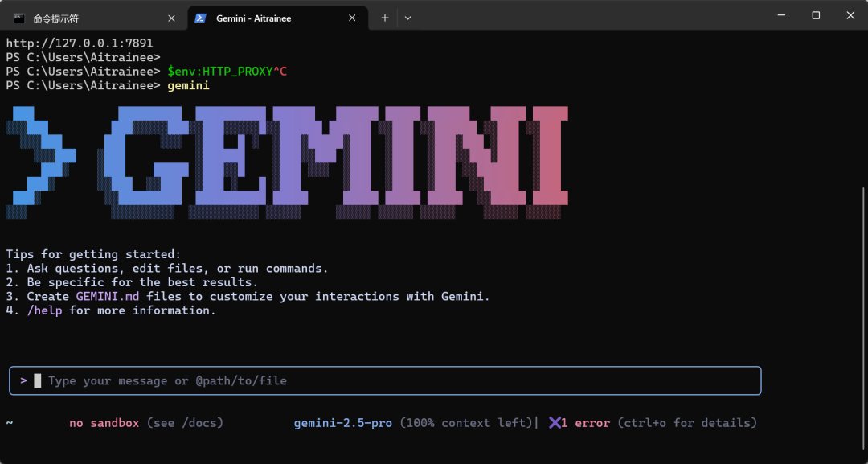
Task: Click the error X icon in status bar
Action: pos(555,423)
